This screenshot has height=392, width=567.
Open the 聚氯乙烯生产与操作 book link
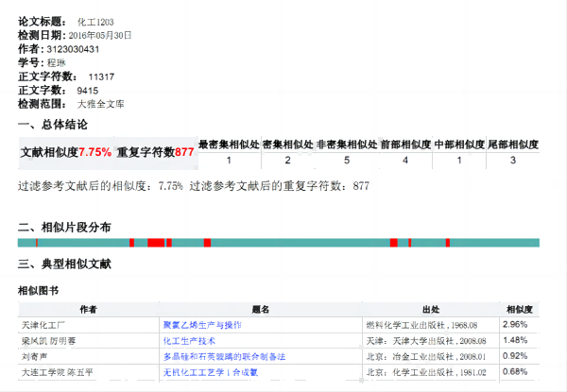coord(202,324)
